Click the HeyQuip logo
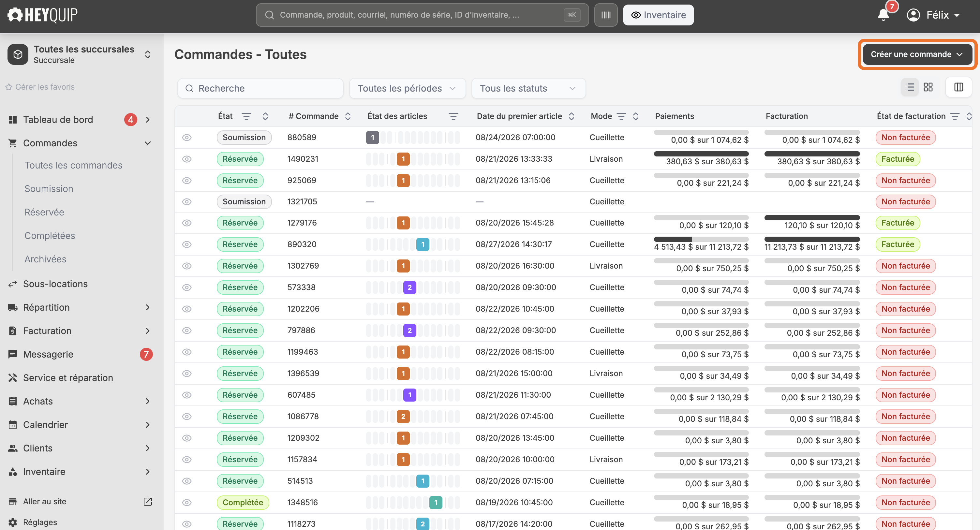 [x=42, y=15]
